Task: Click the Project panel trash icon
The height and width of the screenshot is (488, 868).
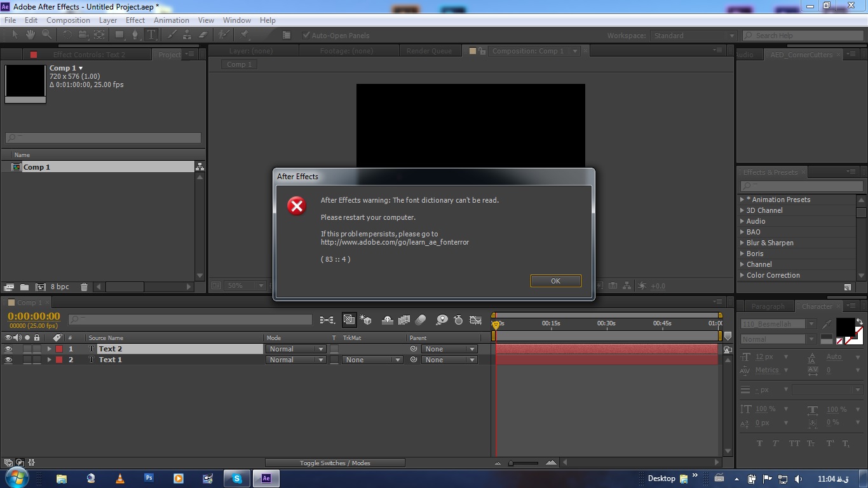Action: pos(84,287)
